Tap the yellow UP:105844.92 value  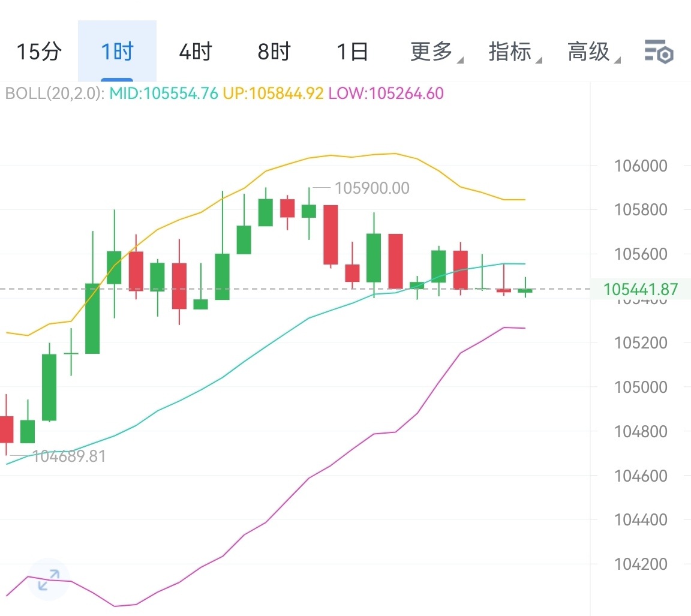(x=273, y=94)
